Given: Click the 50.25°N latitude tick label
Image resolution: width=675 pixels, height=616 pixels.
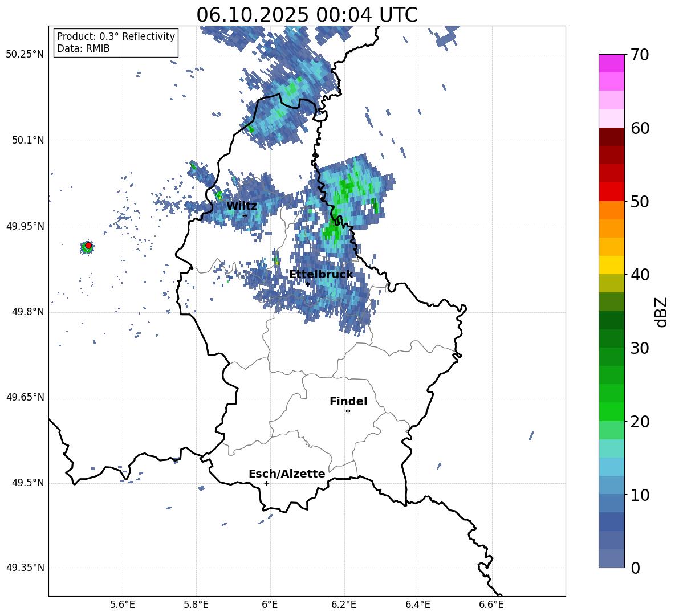Looking at the screenshot, I should click(25, 55).
